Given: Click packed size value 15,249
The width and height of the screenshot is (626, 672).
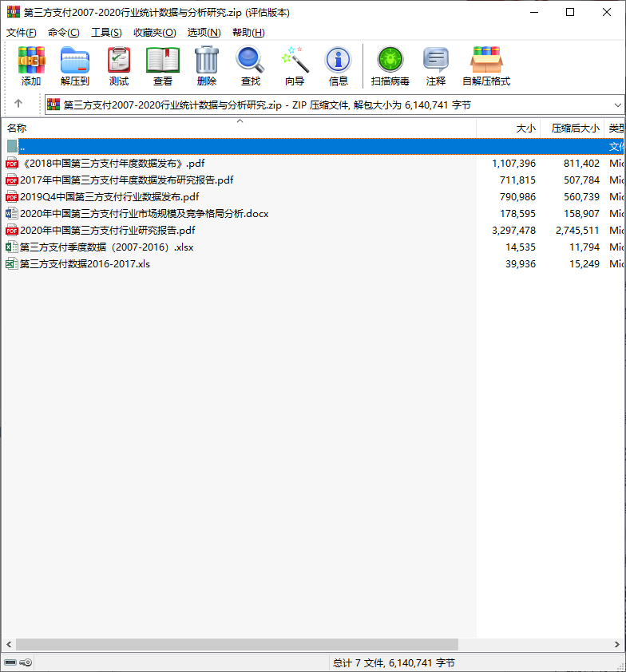Looking at the screenshot, I should point(584,263).
